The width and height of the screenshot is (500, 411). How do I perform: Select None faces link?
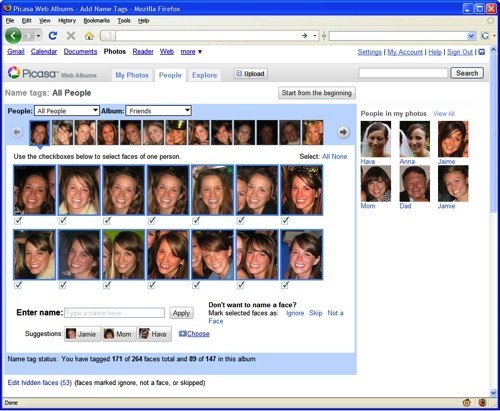click(339, 156)
